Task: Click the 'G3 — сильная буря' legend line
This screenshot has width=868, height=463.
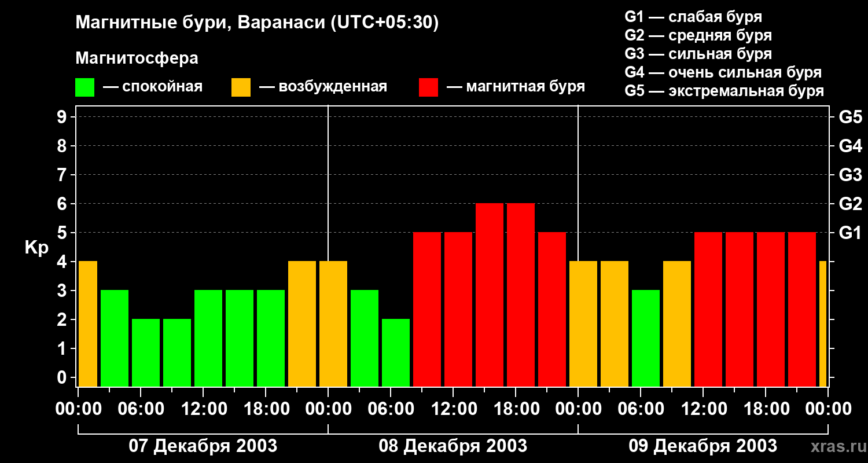Action: [x=698, y=54]
